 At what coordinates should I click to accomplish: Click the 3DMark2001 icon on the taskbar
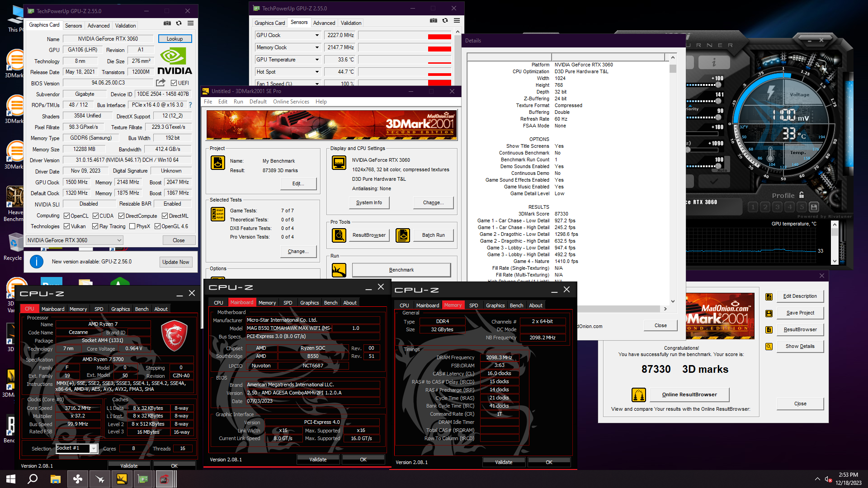pyautogui.click(x=122, y=479)
